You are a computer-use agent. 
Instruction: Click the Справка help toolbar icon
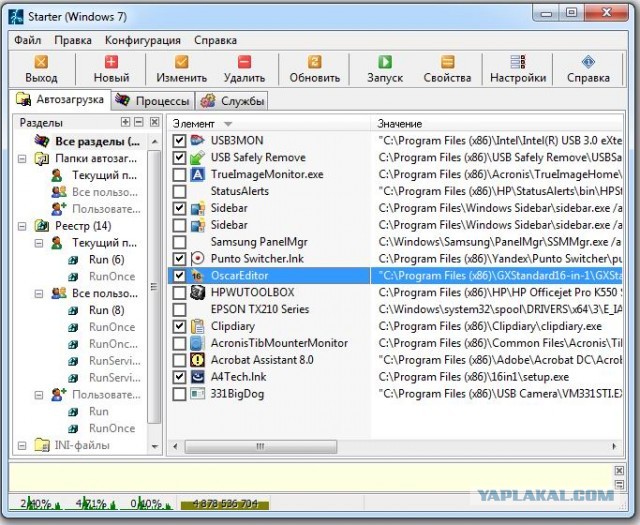pyautogui.click(x=588, y=62)
